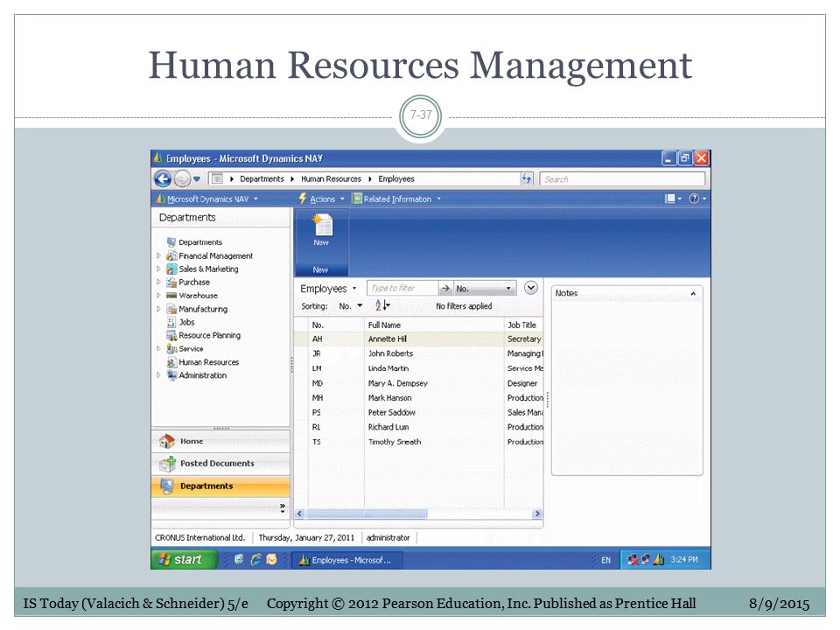Click the Sales & Marketing icon
The width and height of the screenshot is (840, 630).
[171, 269]
